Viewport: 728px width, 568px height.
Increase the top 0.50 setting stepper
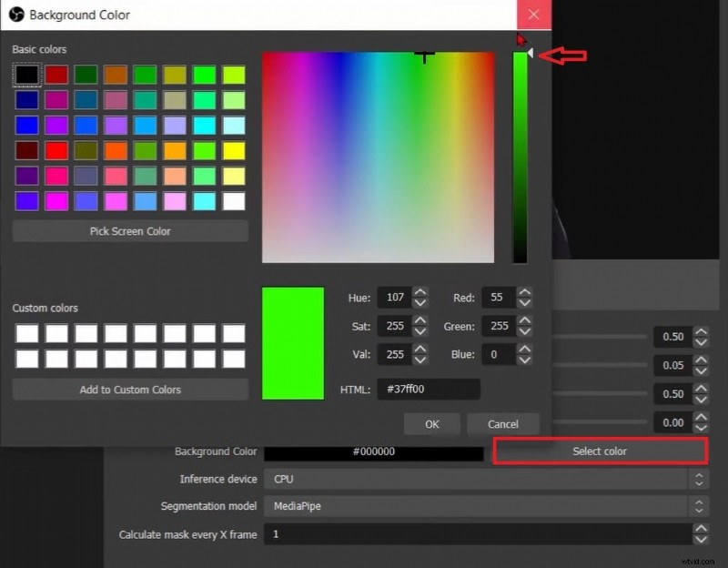click(x=701, y=331)
